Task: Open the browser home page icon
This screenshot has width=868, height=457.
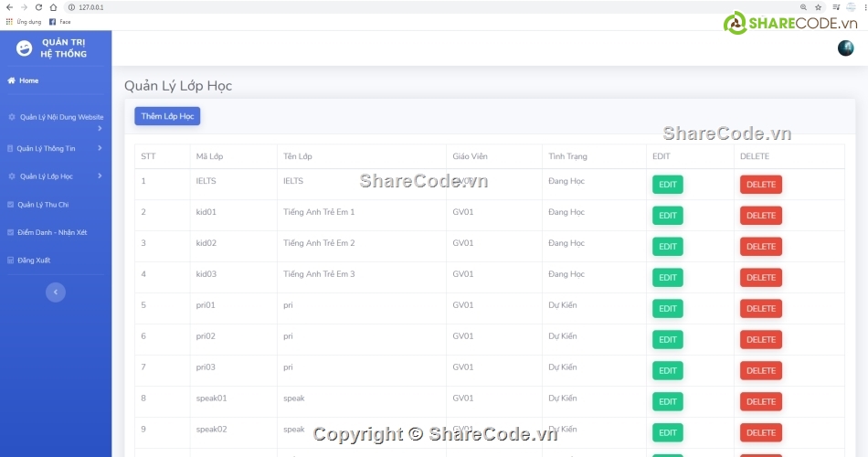Action: (x=53, y=7)
